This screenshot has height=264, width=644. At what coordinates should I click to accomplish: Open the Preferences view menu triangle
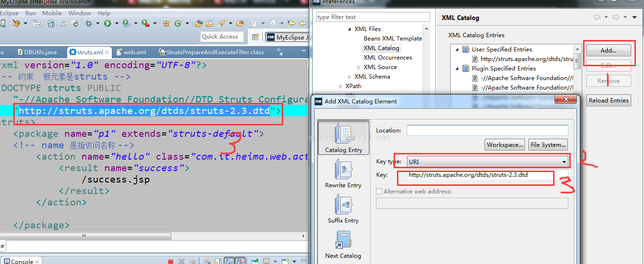tap(634, 18)
